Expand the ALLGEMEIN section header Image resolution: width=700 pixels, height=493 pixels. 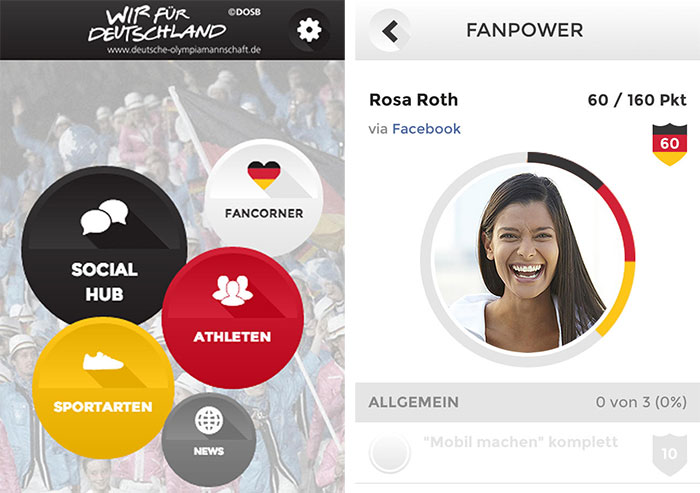pos(527,402)
